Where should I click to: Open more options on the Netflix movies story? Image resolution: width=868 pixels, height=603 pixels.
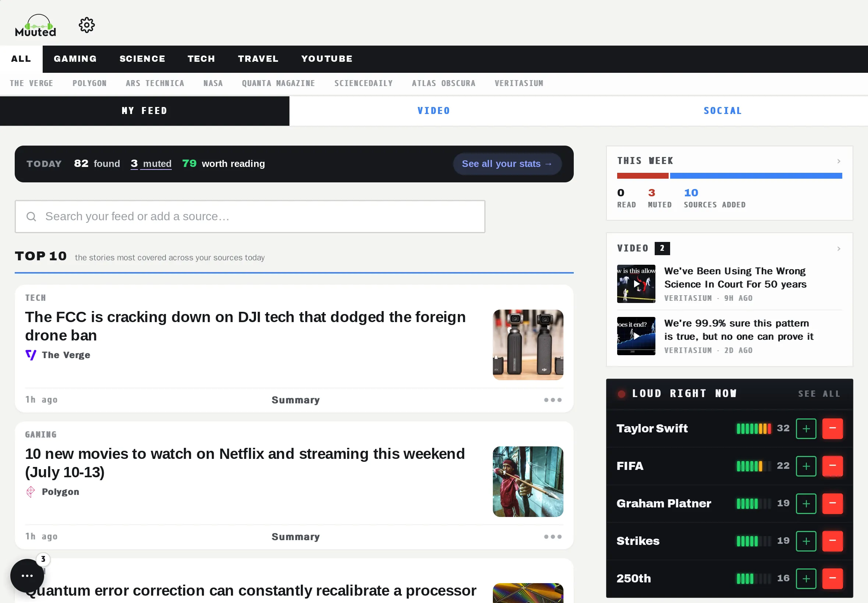coord(552,536)
